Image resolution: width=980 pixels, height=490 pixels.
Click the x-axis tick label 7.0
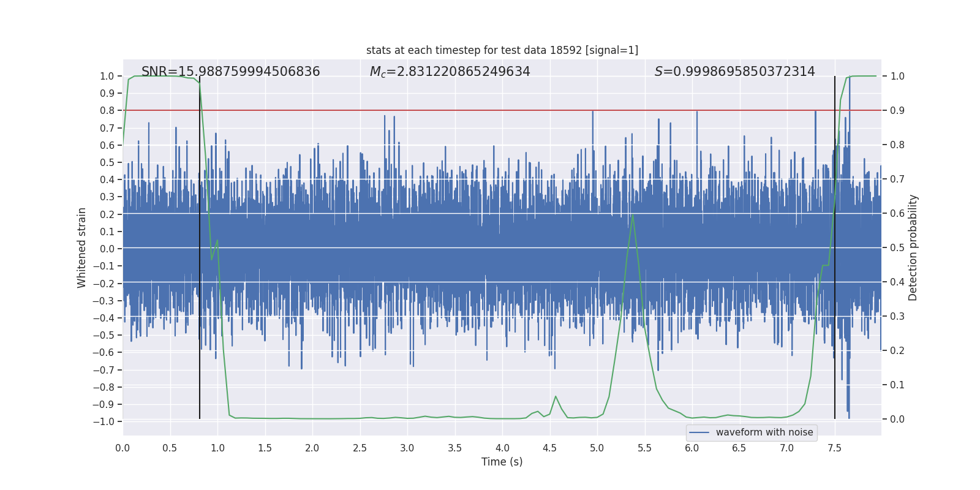pos(786,448)
